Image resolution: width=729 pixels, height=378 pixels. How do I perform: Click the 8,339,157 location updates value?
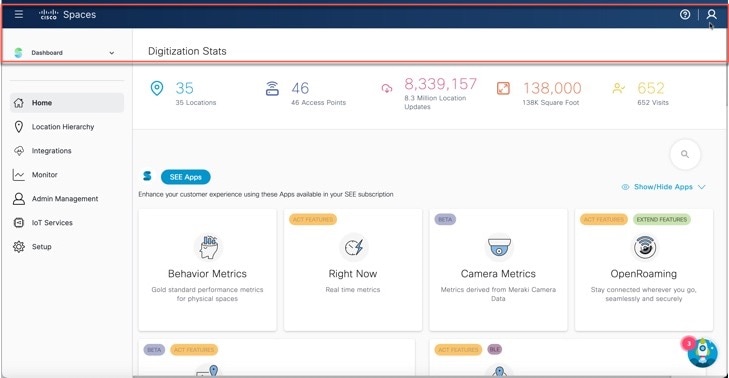coord(440,84)
